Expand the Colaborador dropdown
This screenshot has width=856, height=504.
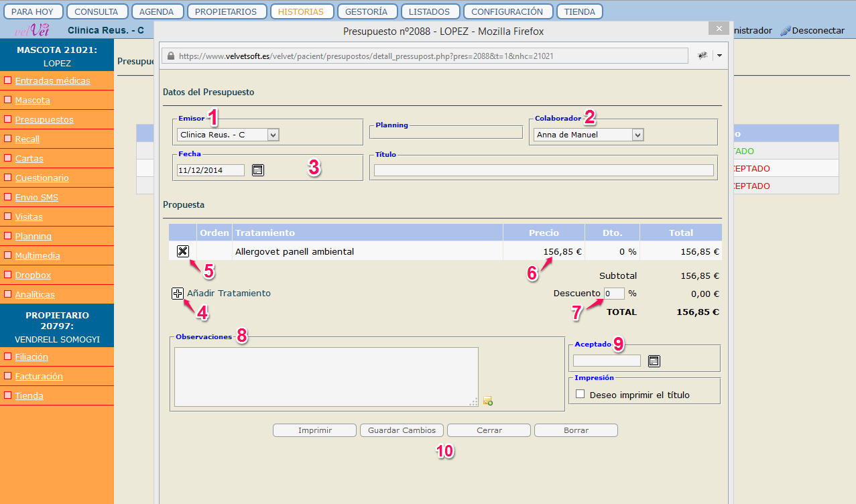tap(637, 135)
